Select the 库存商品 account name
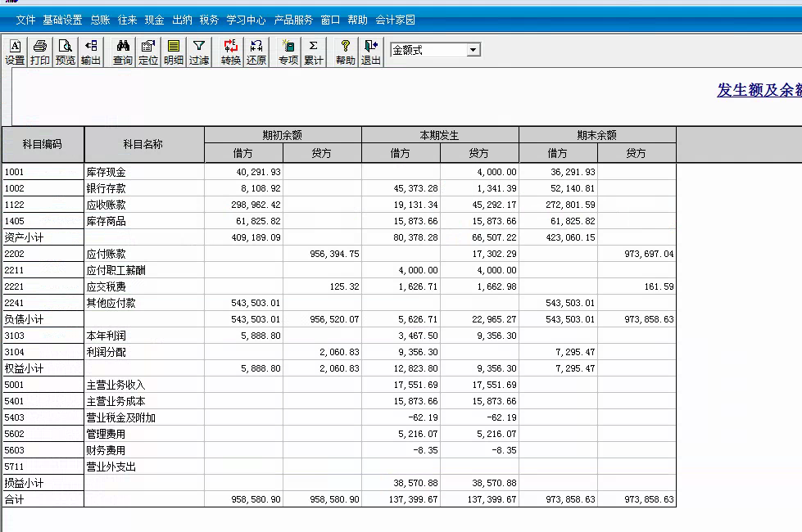 coord(106,221)
